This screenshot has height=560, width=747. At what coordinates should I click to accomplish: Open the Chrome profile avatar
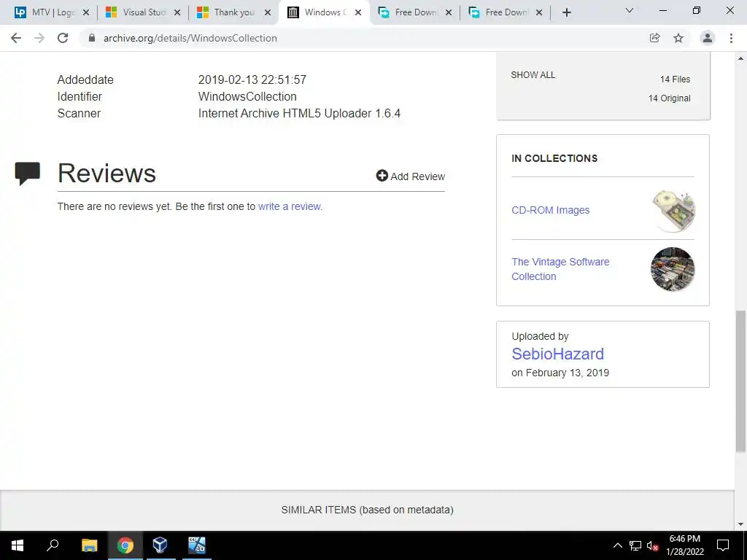tap(708, 38)
